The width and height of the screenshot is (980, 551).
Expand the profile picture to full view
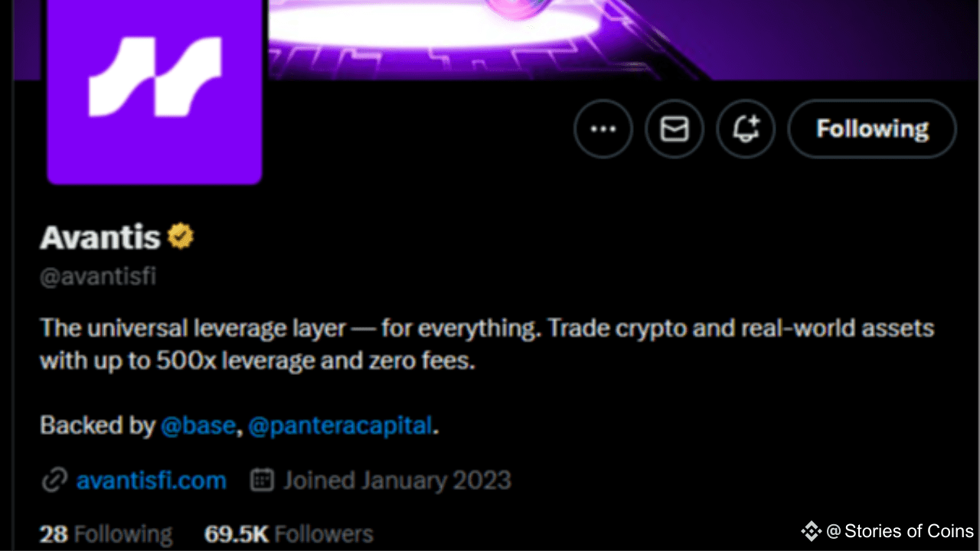tap(153, 84)
